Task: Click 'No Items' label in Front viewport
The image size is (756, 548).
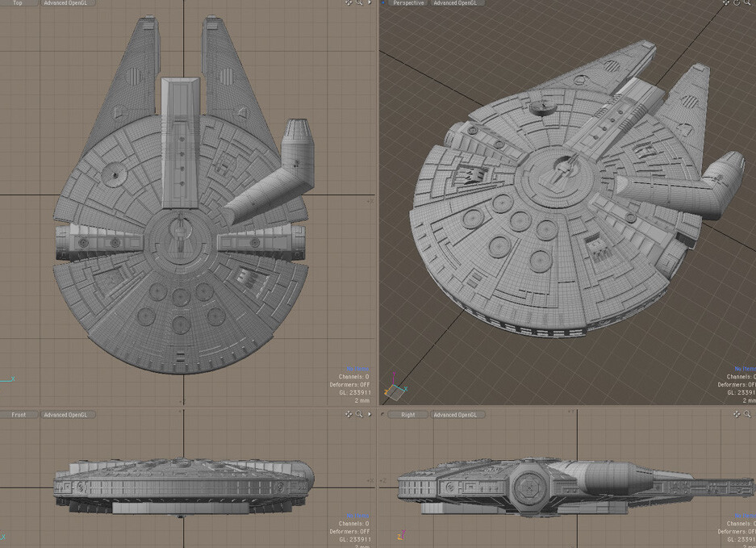Action: click(x=357, y=516)
